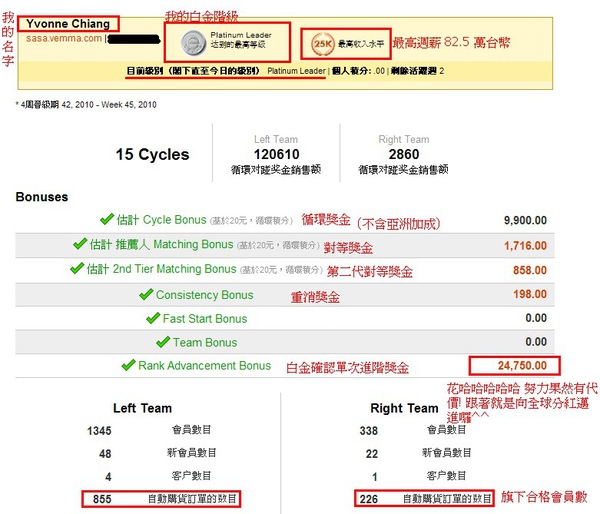This screenshot has width=600, height=514.
Task: Click 達到的最高等級 under Platinum Leader
Action: click(238, 44)
